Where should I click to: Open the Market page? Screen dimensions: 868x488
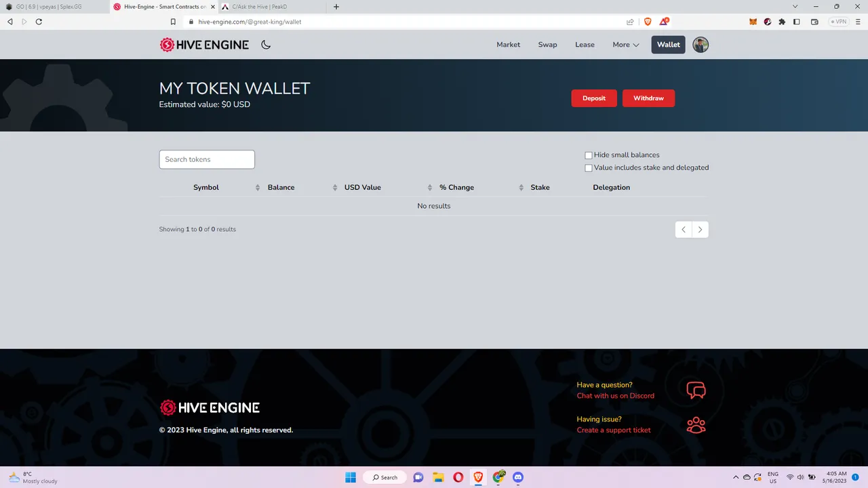(508, 45)
